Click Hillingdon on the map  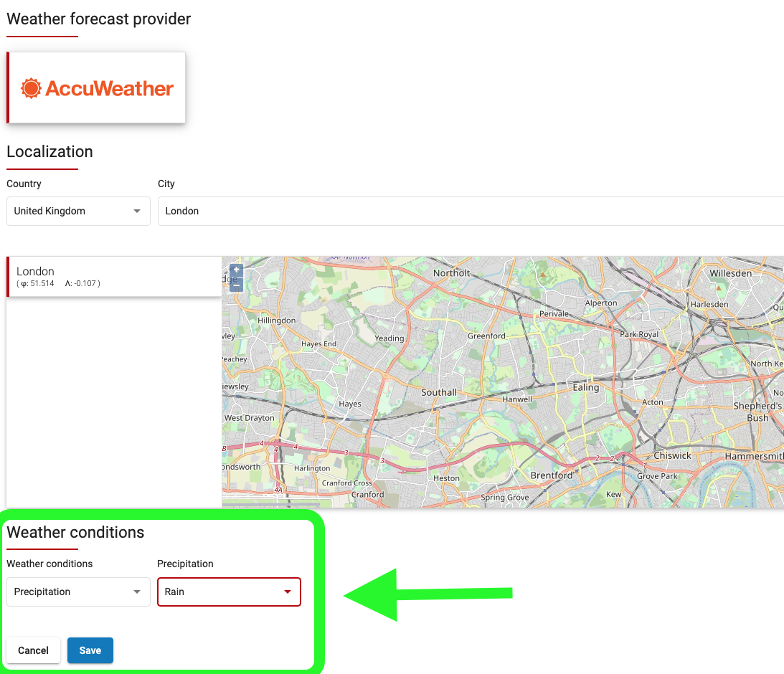(x=276, y=321)
